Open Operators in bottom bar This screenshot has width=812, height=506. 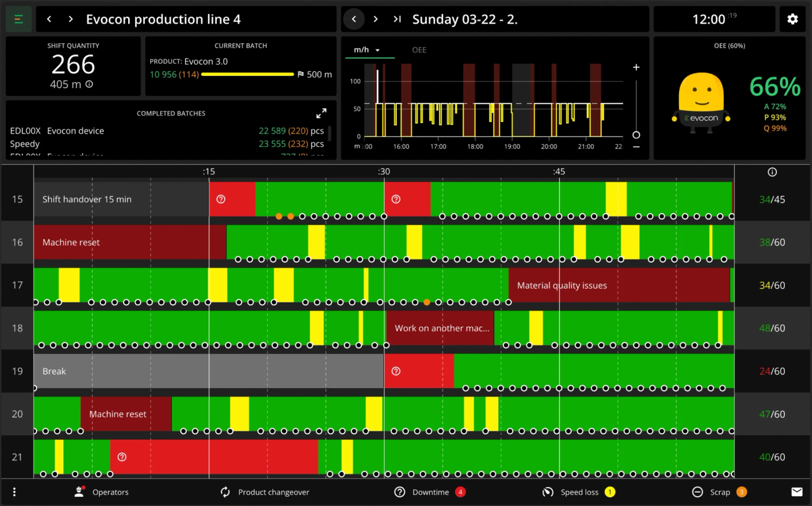(x=101, y=492)
